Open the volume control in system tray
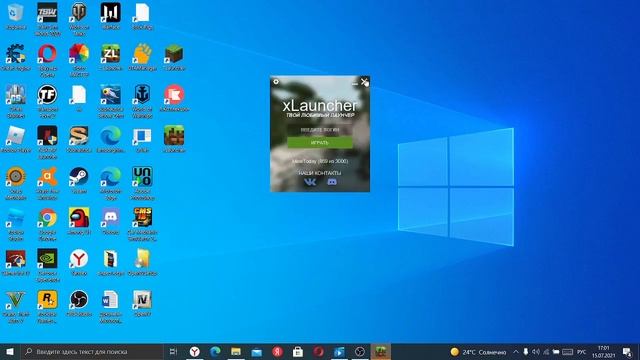 click(x=536, y=352)
